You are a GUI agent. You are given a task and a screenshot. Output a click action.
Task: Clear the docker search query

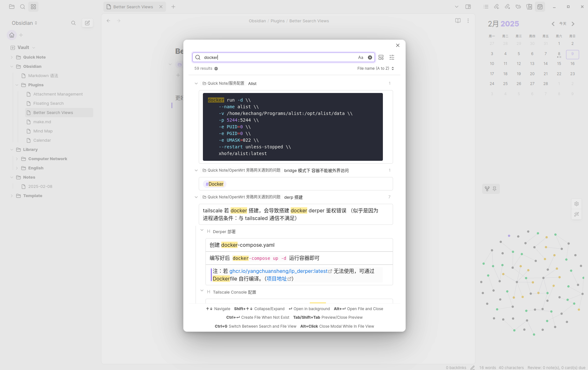point(370,58)
